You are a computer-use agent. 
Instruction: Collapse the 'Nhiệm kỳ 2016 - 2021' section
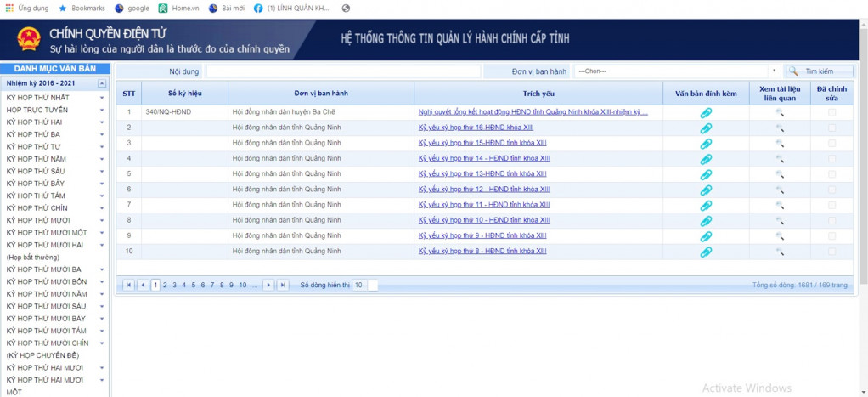[x=102, y=83]
